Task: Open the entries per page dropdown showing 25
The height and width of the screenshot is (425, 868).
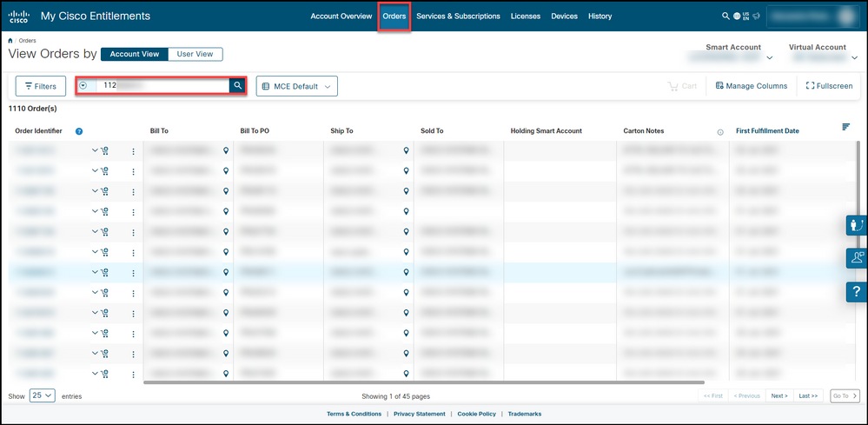Action: tap(43, 395)
